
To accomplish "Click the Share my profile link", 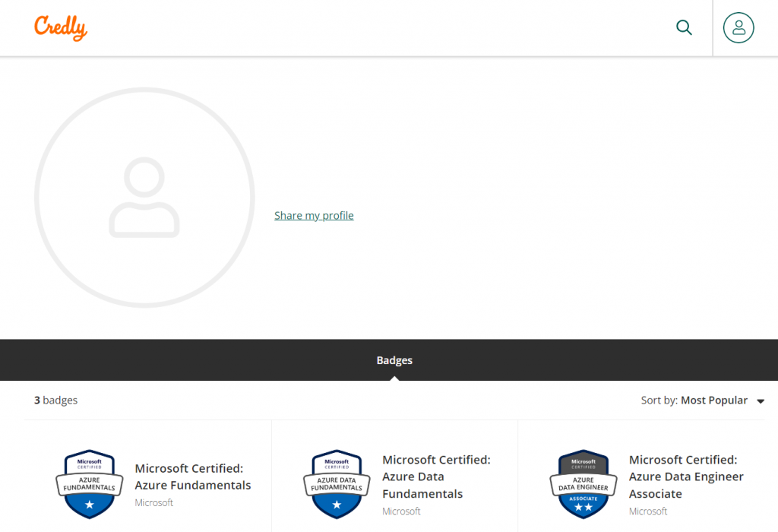I will 314,215.
